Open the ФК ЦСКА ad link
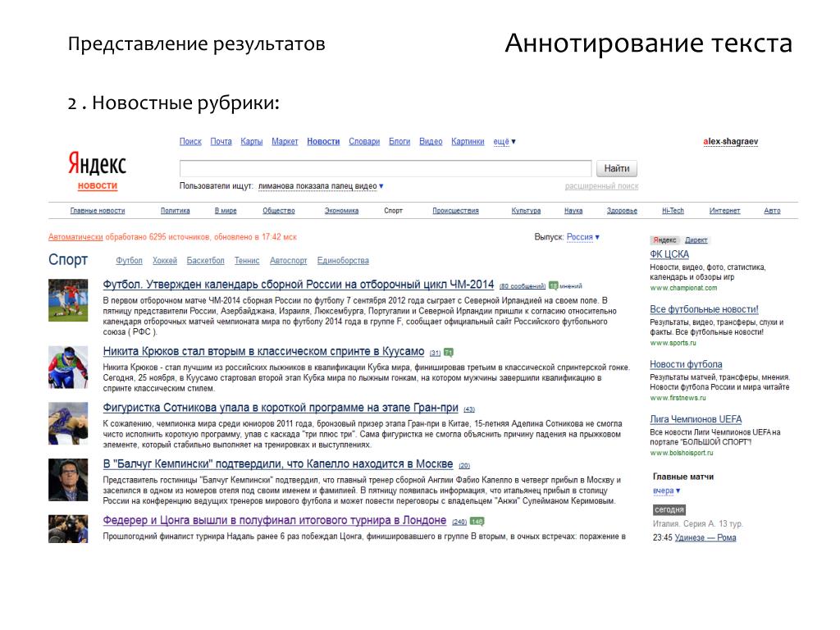 click(x=669, y=254)
